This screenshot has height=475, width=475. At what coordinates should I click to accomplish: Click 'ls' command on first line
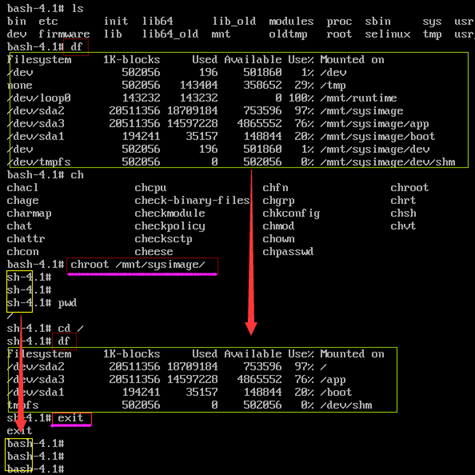point(77,8)
